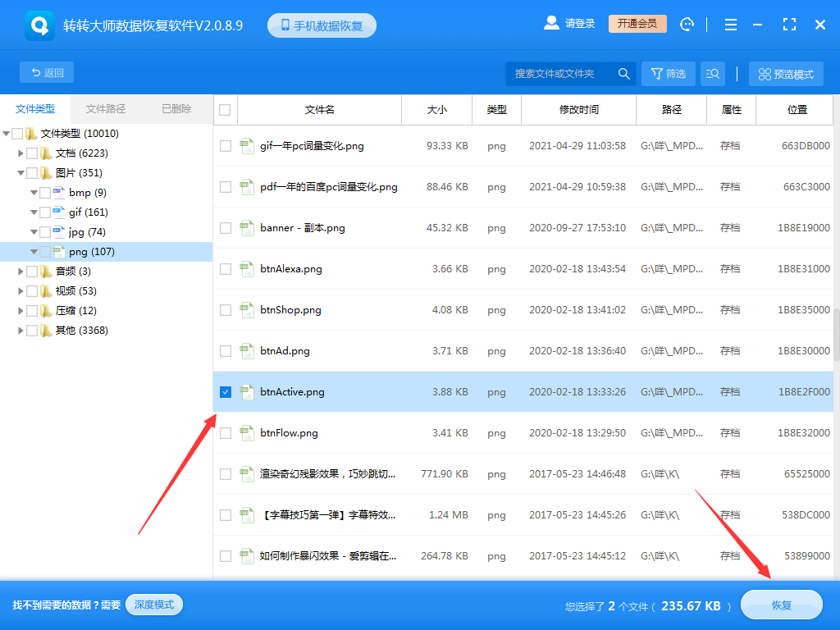Click the 手机数据恢复 phone recovery button

click(x=322, y=25)
